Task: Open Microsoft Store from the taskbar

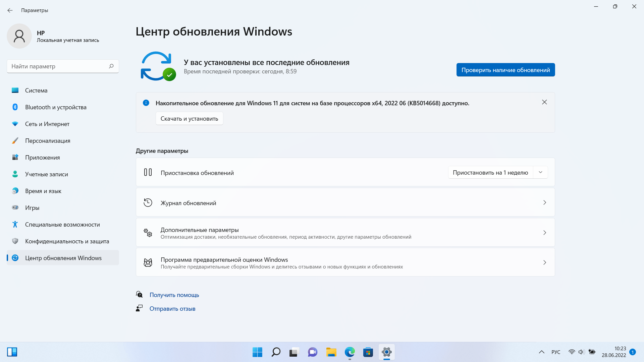Action: 368,352
